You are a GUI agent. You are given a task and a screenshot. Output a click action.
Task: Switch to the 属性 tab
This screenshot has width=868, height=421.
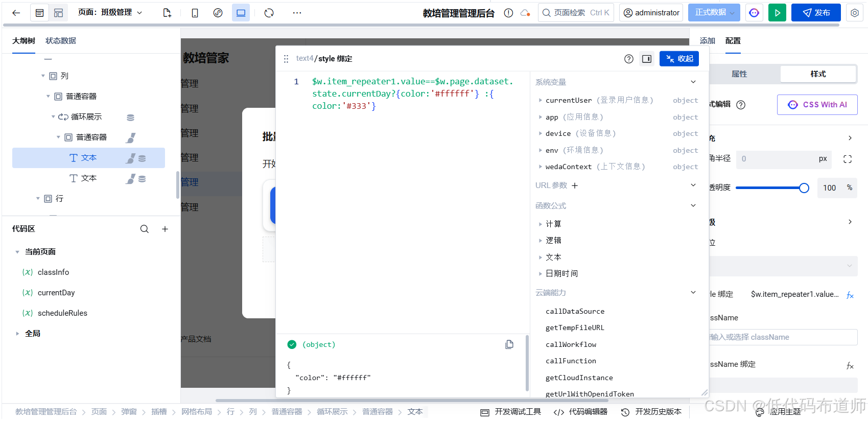pos(739,74)
